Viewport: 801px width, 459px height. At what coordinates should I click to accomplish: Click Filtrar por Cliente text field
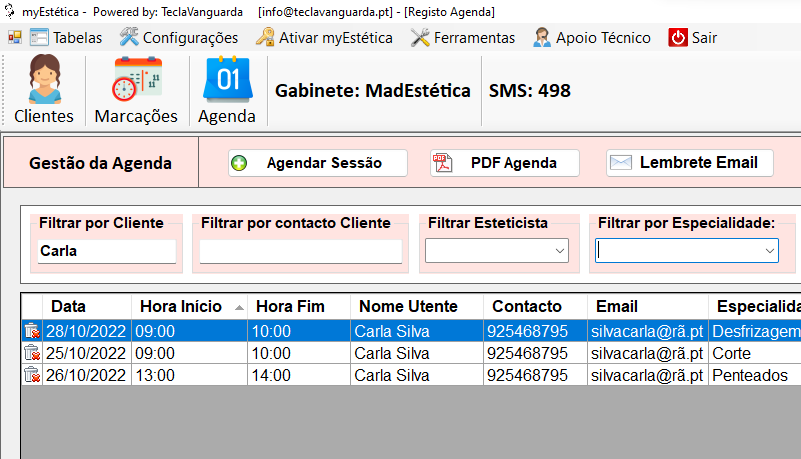coord(106,252)
